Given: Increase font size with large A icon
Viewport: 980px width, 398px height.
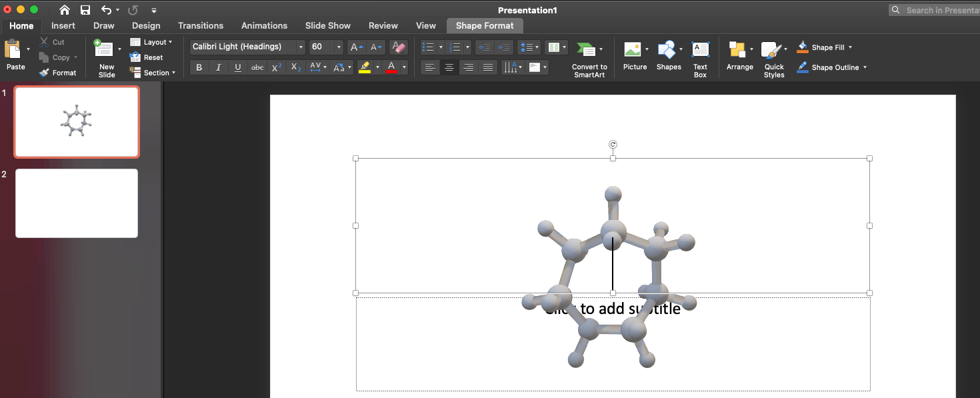Looking at the screenshot, I should pos(357,47).
